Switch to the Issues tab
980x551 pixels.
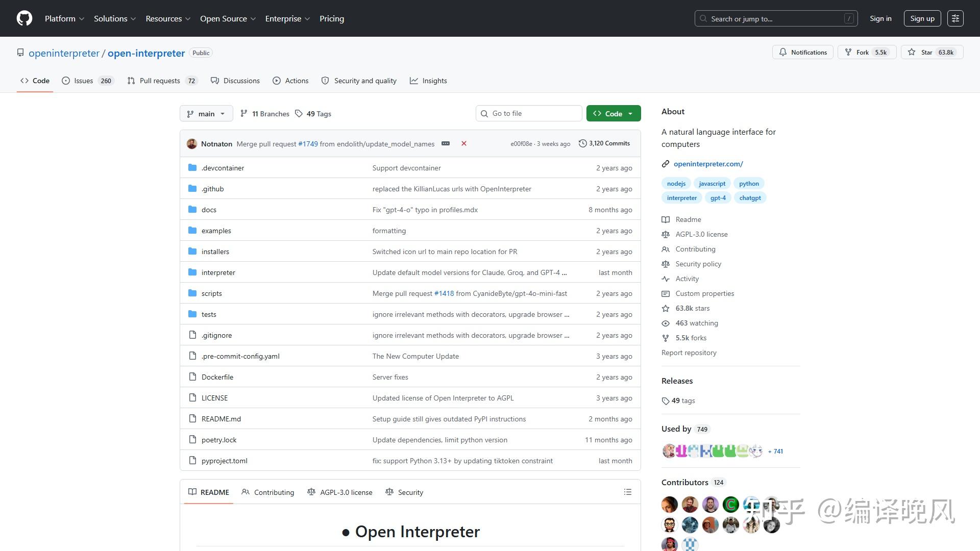coord(87,81)
